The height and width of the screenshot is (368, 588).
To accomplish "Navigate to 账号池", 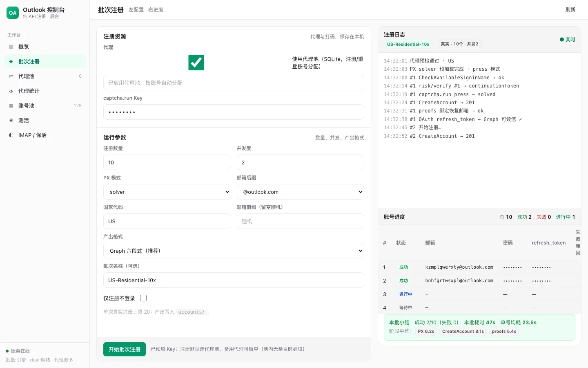I will point(45,106).
